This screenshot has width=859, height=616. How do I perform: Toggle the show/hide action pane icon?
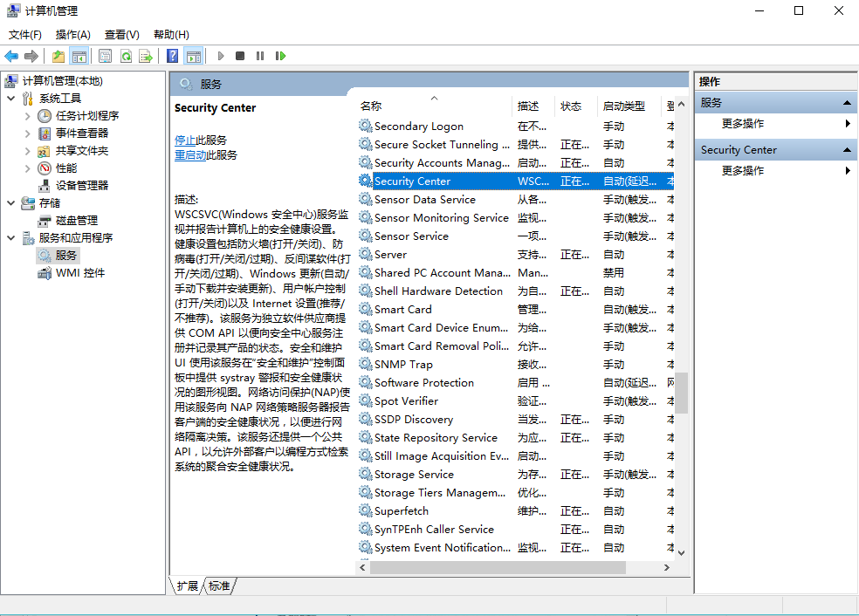[194, 56]
